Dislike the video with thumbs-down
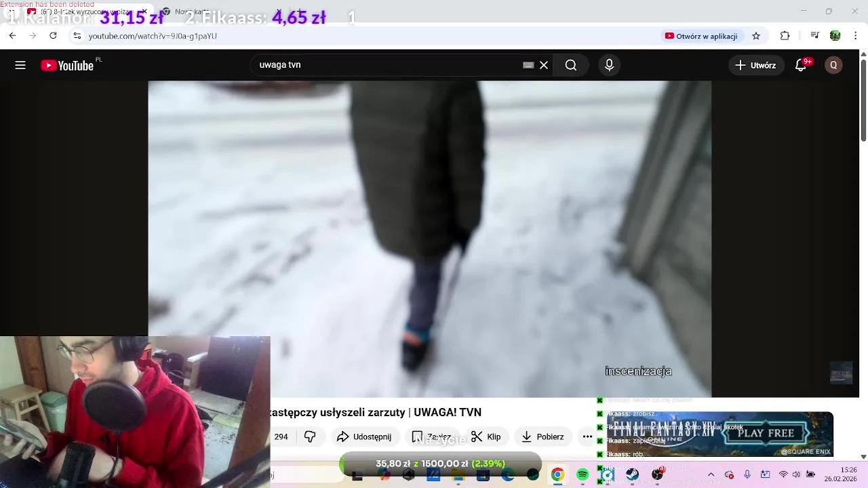The height and width of the screenshot is (488, 868). point(310,436)
